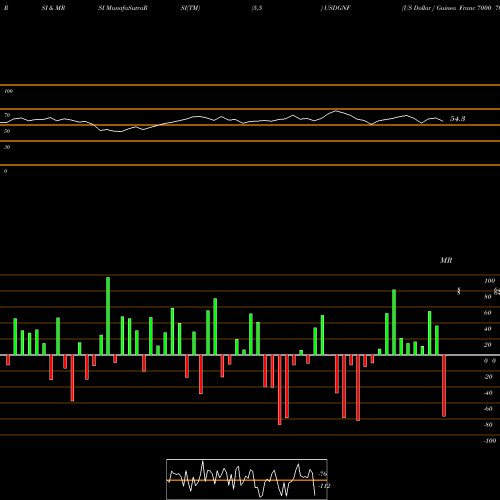500x500 pixels.
Task: Select the 'SI MunafaSutraR' header text
Action: (x=123, y=8)
